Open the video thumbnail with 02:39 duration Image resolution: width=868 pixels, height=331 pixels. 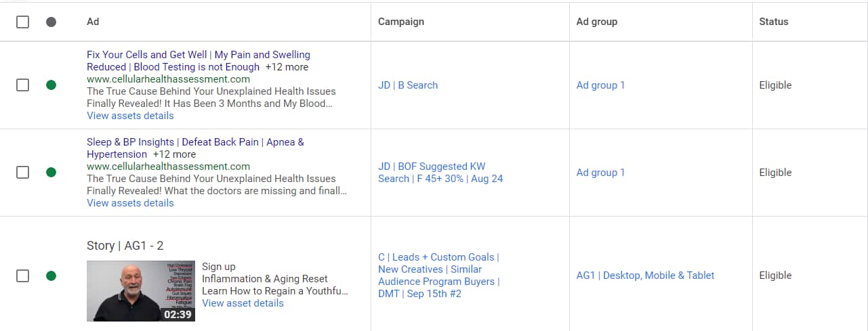[x=141, y=291]
